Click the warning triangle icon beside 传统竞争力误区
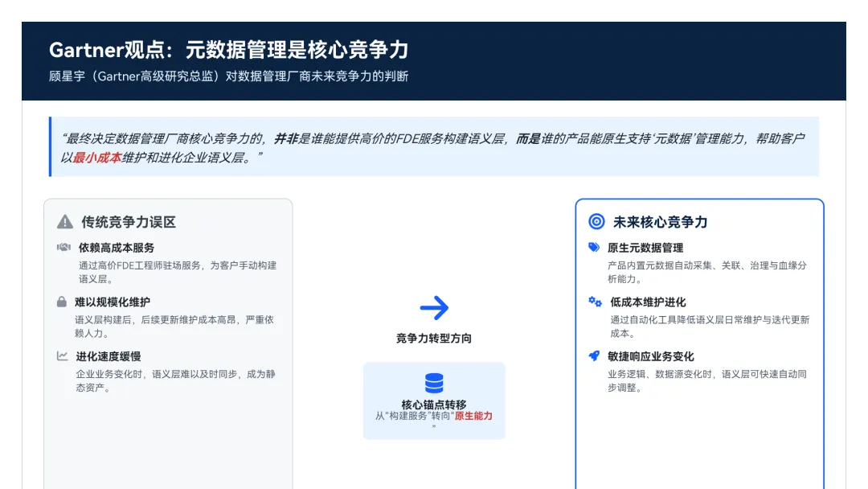 coord(65,221)
